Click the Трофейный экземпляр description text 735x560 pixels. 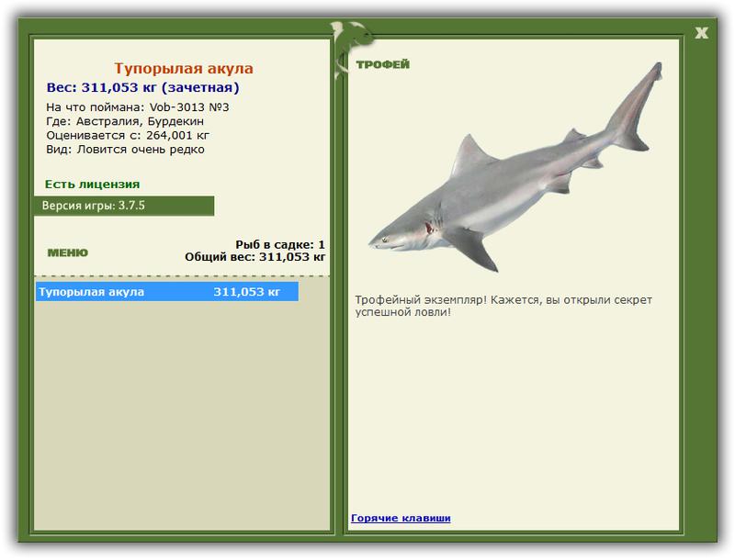pos(503,306)
